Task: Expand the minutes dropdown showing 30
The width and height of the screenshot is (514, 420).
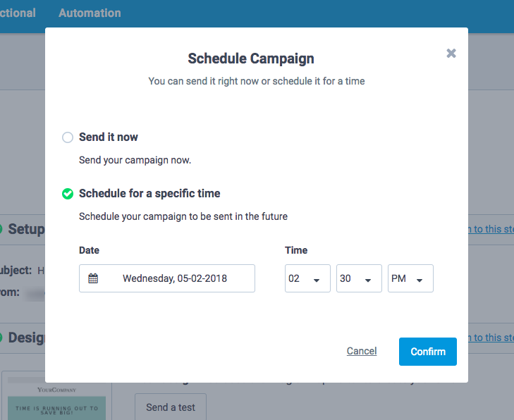Action: (359, 278)
